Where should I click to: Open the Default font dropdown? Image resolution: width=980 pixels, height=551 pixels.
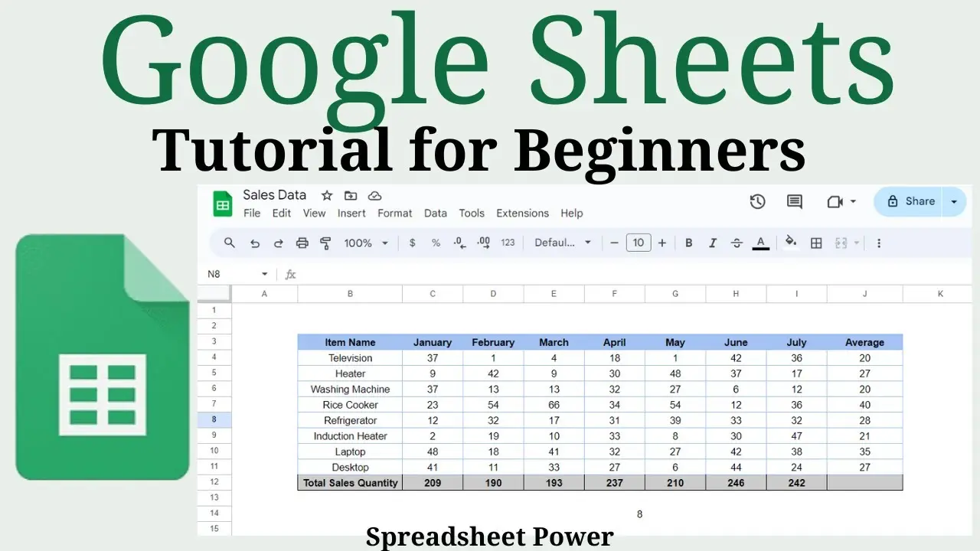pos(563,243)
